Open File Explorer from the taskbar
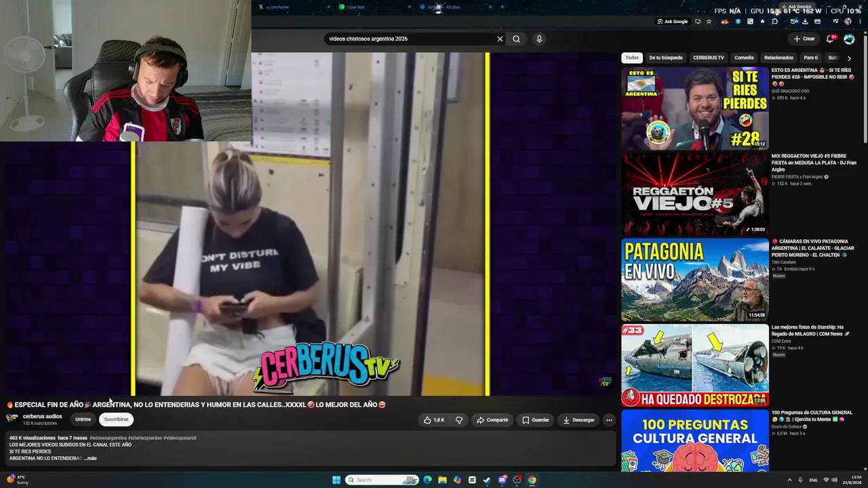This screenshot has height=488, width=868. pyautogui.click(x=442, y=480)
